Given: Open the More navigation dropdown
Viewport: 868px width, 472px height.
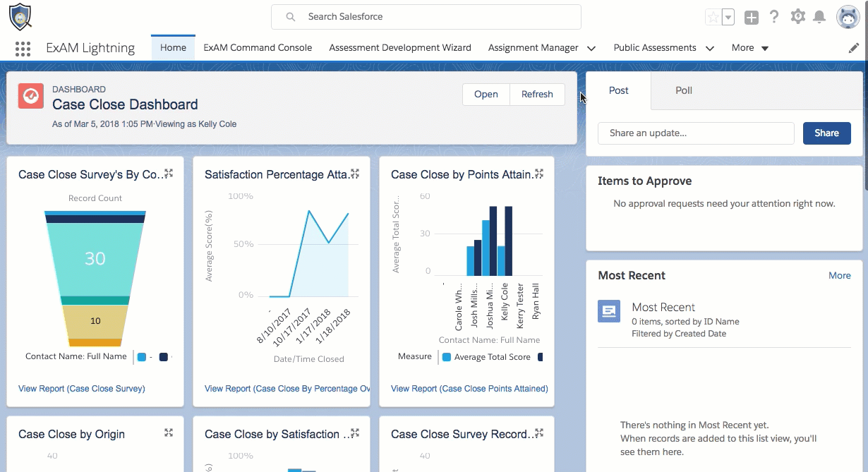Looking at the screenshot, I should (x=750, y=48).
